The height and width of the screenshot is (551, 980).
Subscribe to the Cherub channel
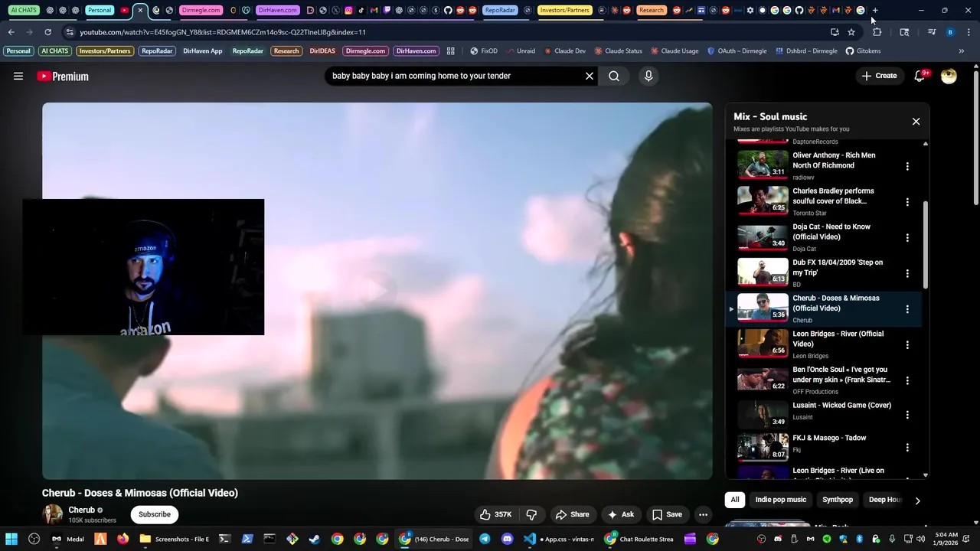point(155,514)
